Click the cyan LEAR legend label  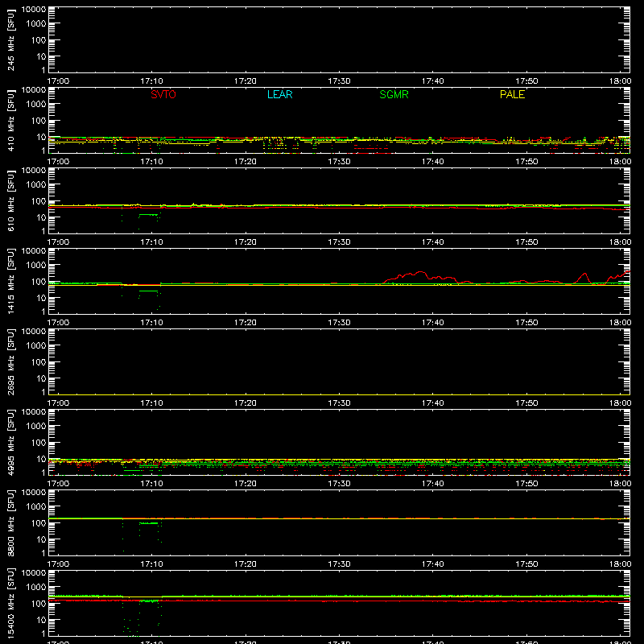coord(279,94)
